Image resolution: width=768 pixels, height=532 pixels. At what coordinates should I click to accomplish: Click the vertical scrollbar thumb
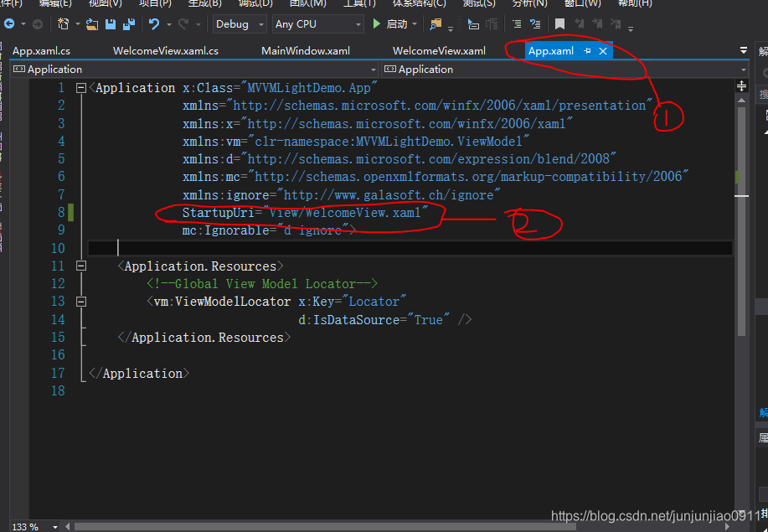coord(741,220)
